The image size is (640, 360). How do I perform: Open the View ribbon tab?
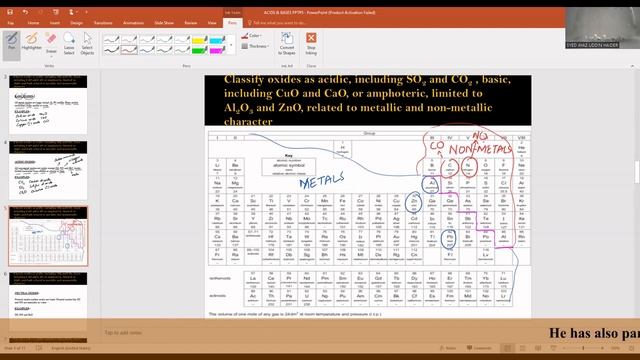click(x=212, y=23)
